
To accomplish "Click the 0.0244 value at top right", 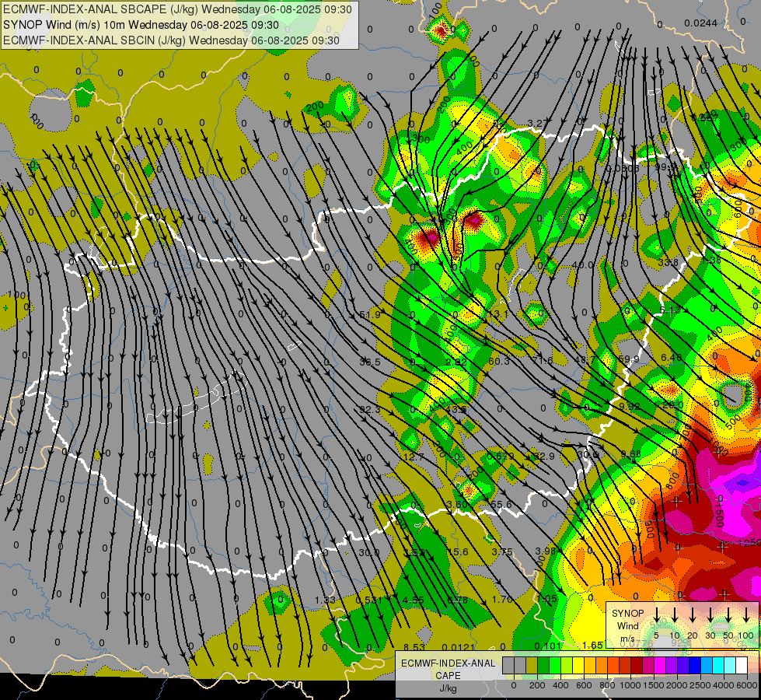I will pos(701,23).
